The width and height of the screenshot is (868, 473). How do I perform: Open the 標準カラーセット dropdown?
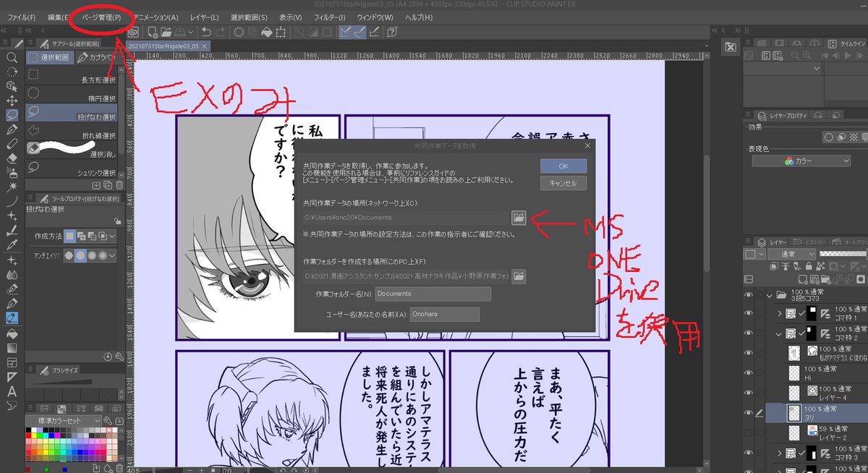[x=64, y=420]
